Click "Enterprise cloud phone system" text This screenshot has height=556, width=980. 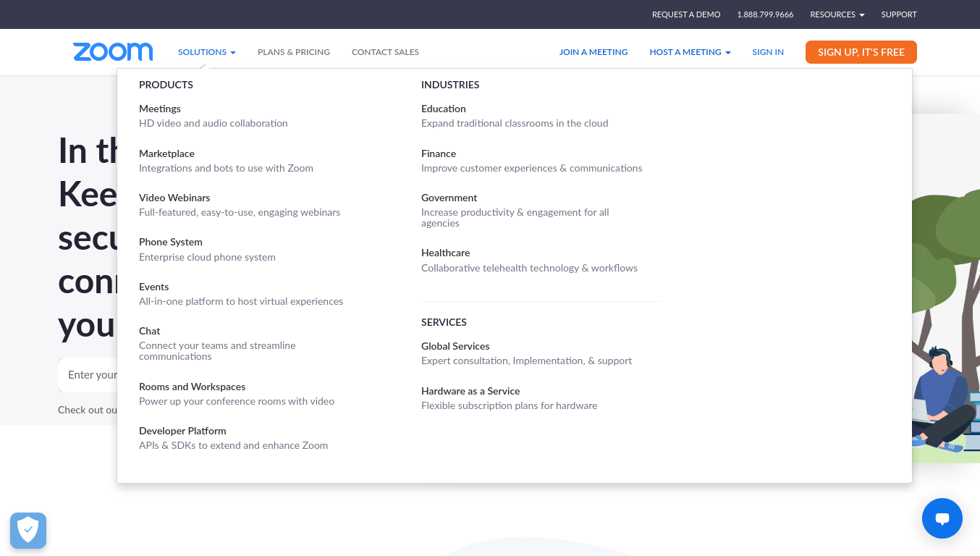pyautogui.click(x=207, y=257)
